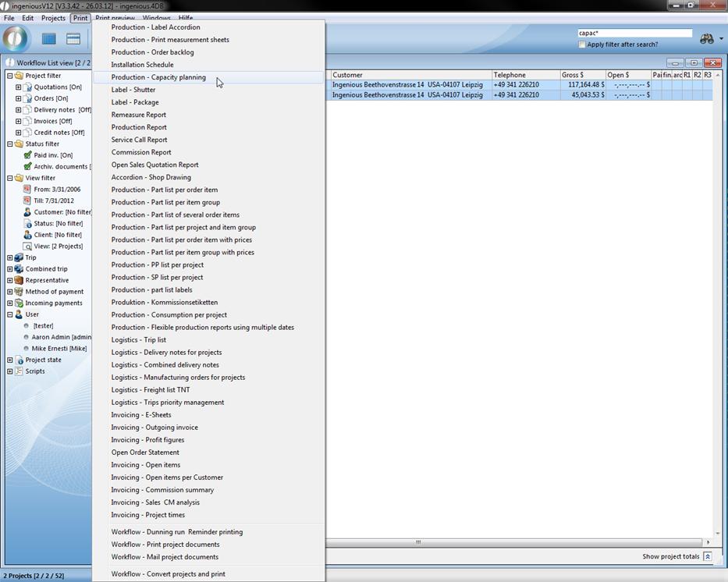The image size is (728, 582).
Task: Click the Gross $ column header
Action: pos(572,75)
